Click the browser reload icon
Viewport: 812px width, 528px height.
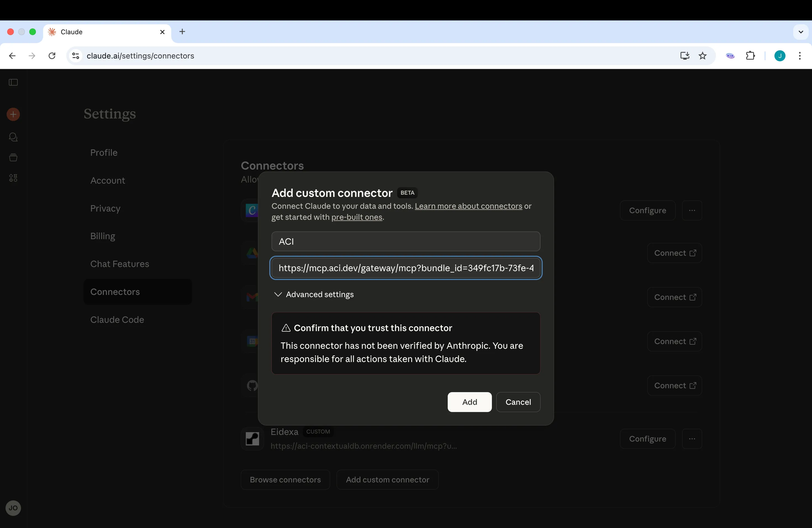(x=52, y=56)
